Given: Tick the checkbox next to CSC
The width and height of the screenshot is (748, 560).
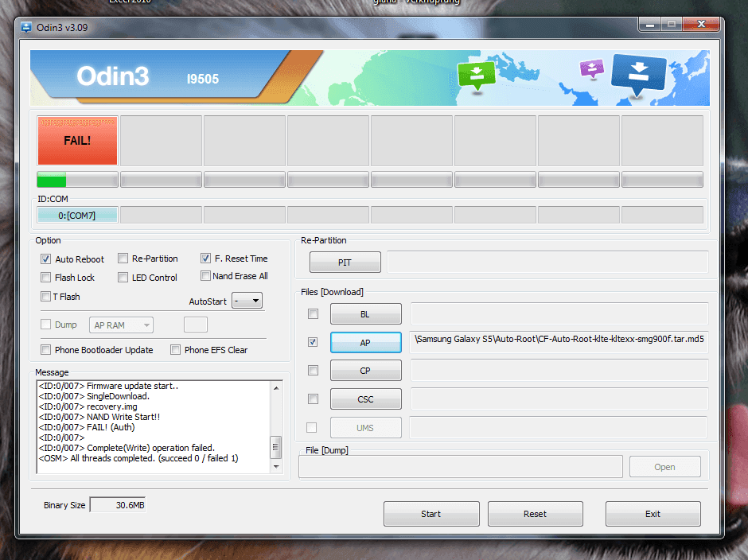Looking at the screenshot, I should click(x=313, y=399).
